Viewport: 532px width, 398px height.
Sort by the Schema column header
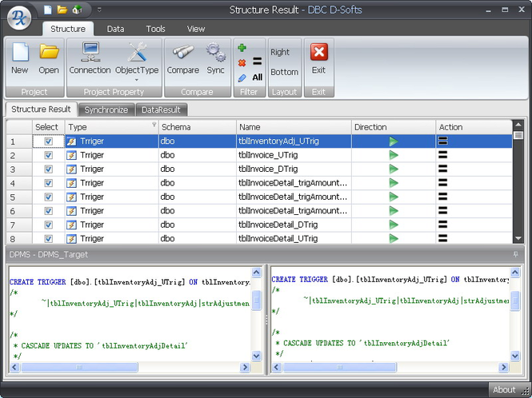[197, 127]
